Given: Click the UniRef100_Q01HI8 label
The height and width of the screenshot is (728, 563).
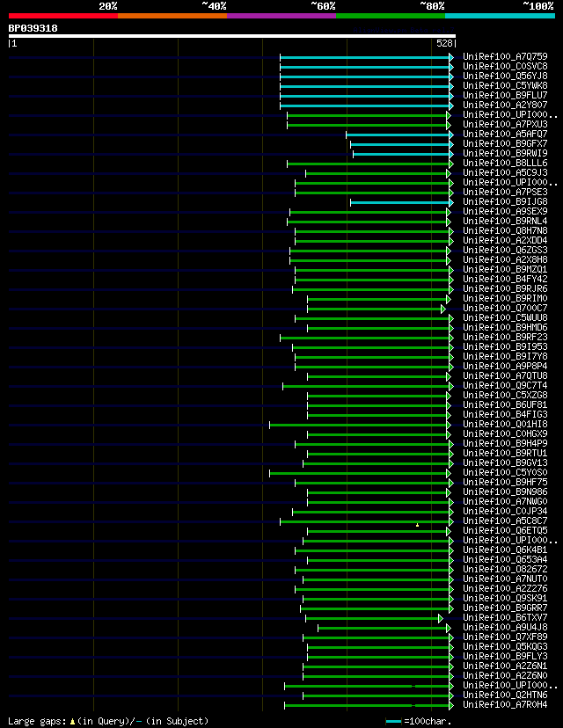Looking at the screenshot, I should point(505,424).
